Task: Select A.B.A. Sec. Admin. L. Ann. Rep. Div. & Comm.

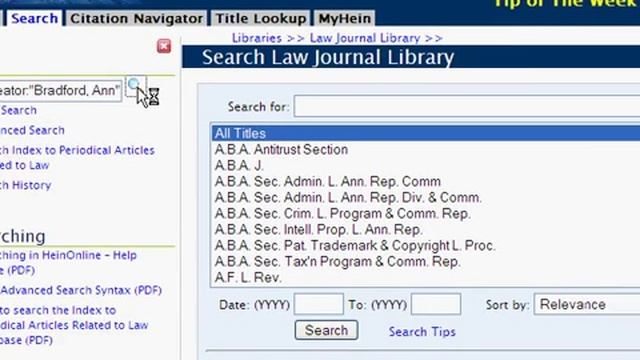Action: [348, 198]
